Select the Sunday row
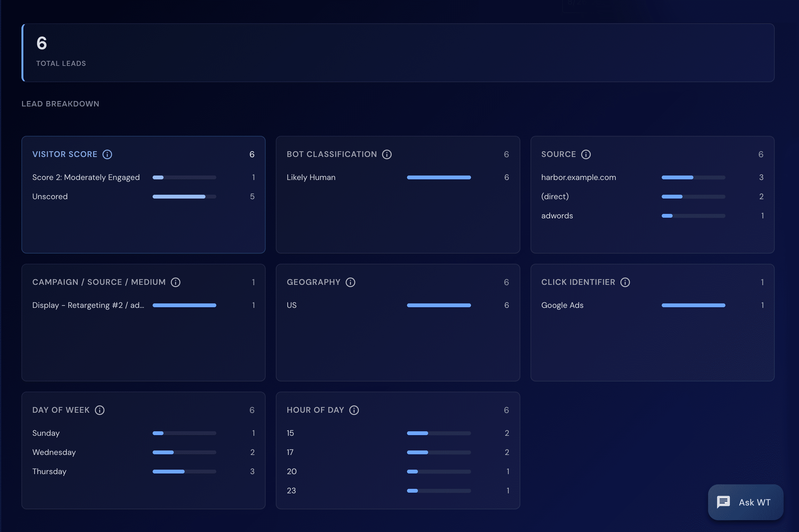This screenshot has height=532, width=799. [x=143, y=433]
